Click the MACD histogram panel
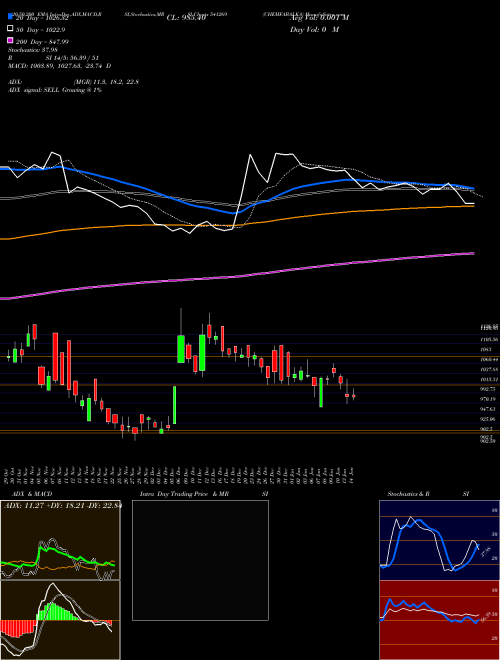 point(60,620)
